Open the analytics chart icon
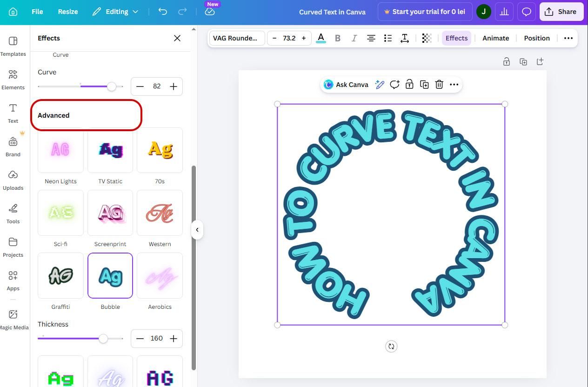Image resolution: width=588 pixels, height=387 pixels. [x=504, y=12]
